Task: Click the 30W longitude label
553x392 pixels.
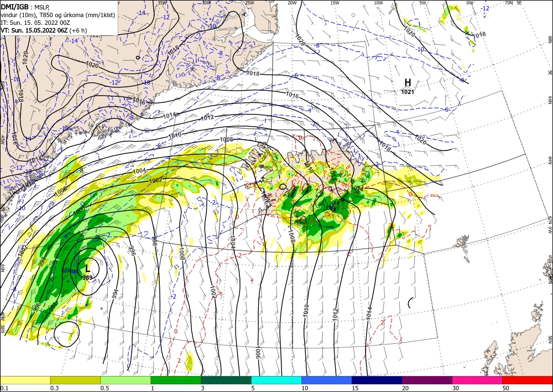Action: [206, 3]
